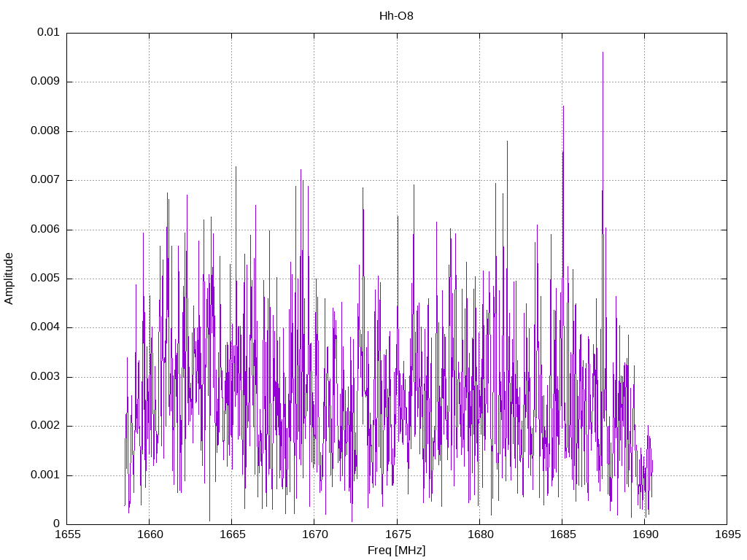Click y-axis tick value 0.003

(x=44, y=377)
